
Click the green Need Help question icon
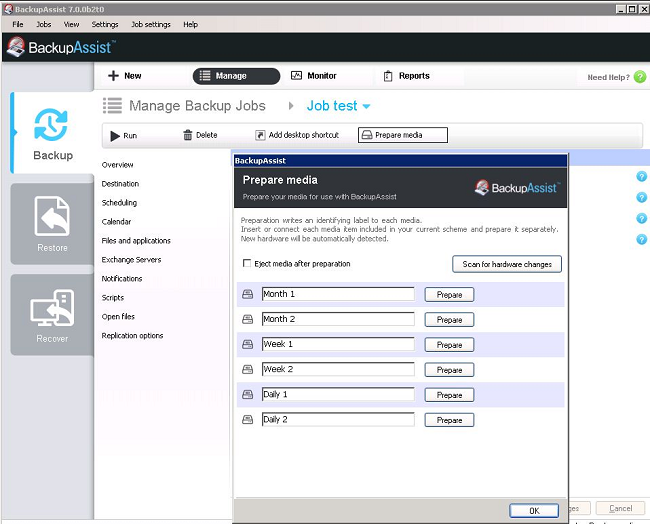(640, 77)
